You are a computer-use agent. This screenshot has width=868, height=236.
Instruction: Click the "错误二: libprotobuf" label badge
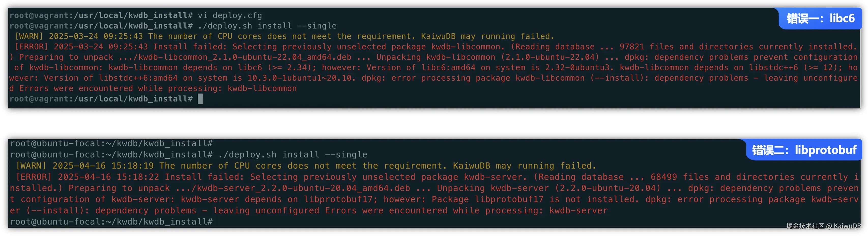804,150
